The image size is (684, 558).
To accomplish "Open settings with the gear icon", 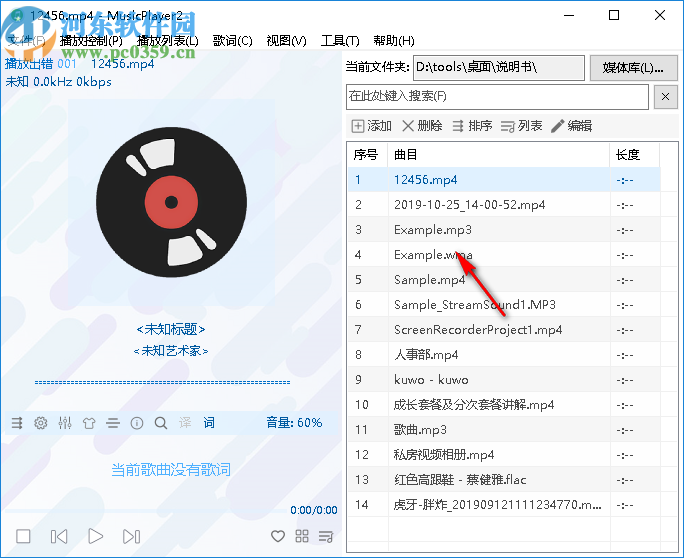I will click(41, 423).
